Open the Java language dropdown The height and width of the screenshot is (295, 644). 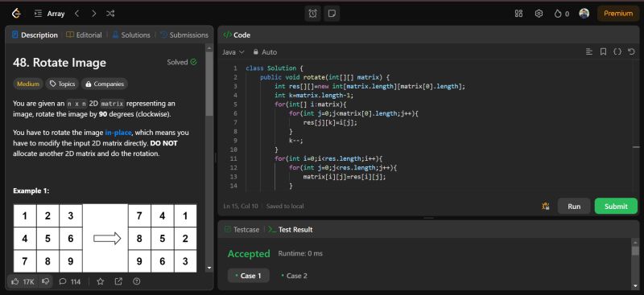(x=233, y=52)
